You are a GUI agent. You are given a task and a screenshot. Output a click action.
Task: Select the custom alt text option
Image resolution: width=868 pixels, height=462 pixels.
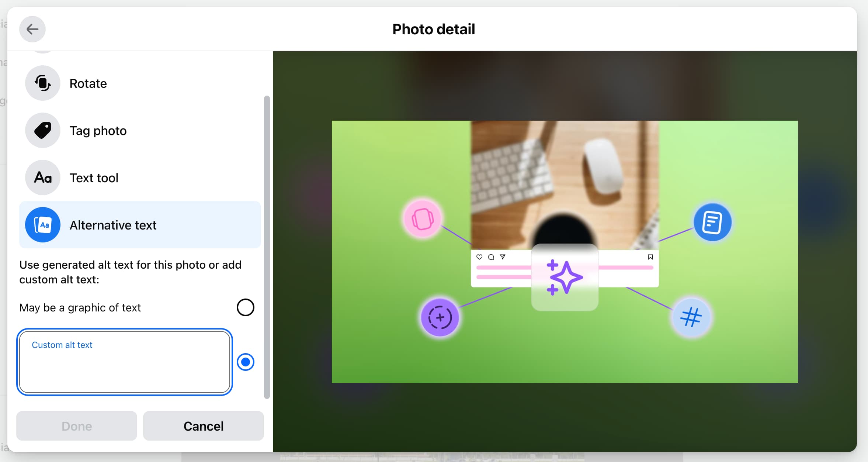tap(246, 362)
